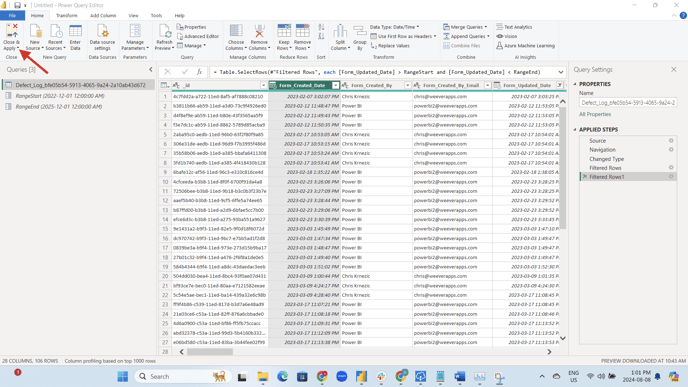Viewport: 688px width, 387px height.
Task: Click the Remove Rows icon
Action: point(302,31)
